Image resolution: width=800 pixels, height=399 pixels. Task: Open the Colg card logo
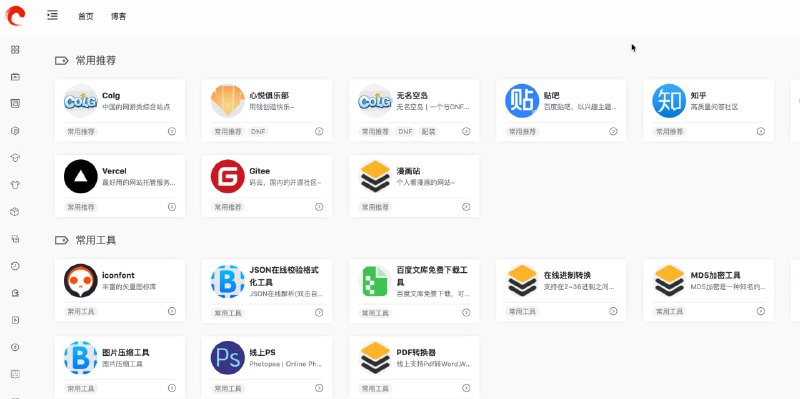coord(81,101)
